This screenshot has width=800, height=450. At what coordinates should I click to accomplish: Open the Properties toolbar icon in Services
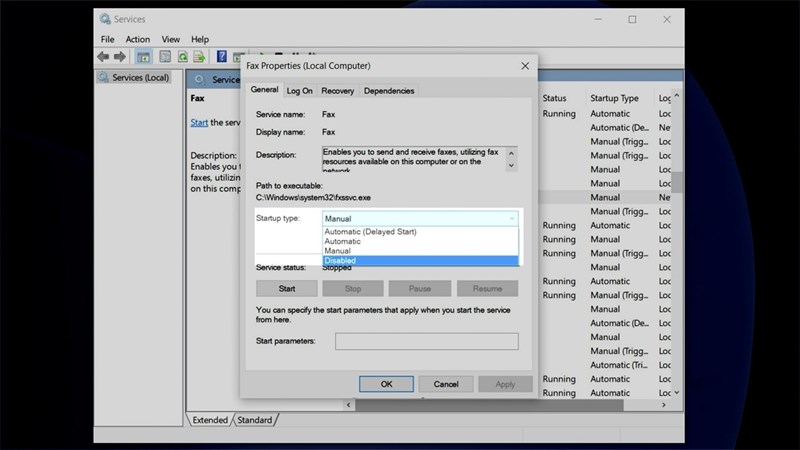tap(165, 57)
